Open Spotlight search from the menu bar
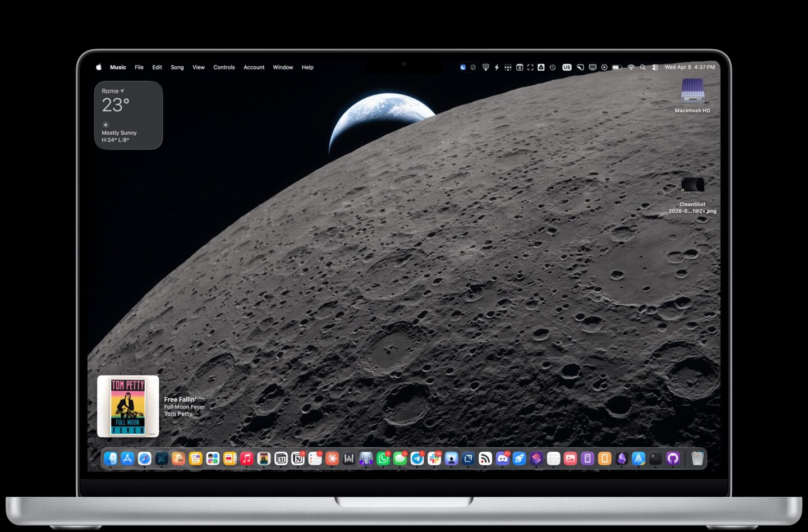This screenshot has width=808, height=532. pos(643,67)
